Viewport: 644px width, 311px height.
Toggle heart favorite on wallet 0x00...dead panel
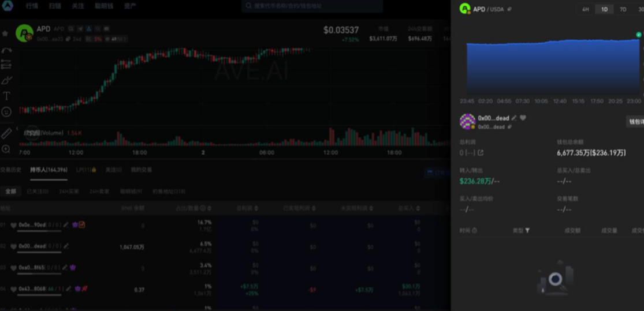point(523,118)
